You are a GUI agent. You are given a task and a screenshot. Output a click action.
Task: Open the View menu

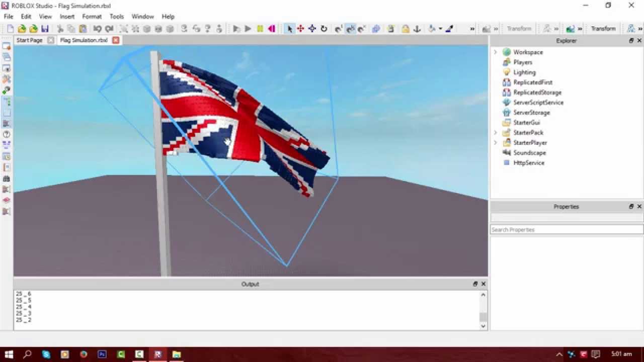pyautogui.click(x=45, y=17)
